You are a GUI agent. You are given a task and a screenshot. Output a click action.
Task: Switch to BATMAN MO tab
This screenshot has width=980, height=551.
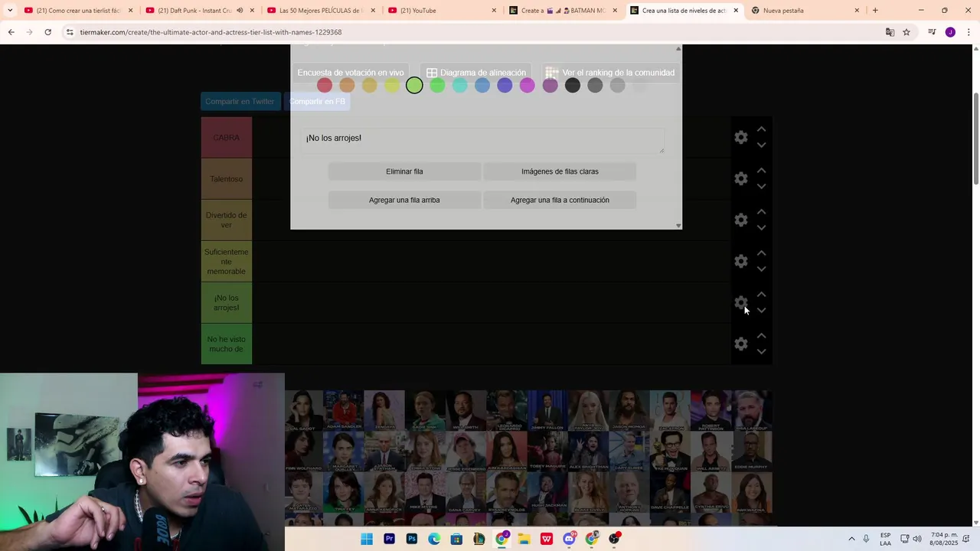point(564,11)
